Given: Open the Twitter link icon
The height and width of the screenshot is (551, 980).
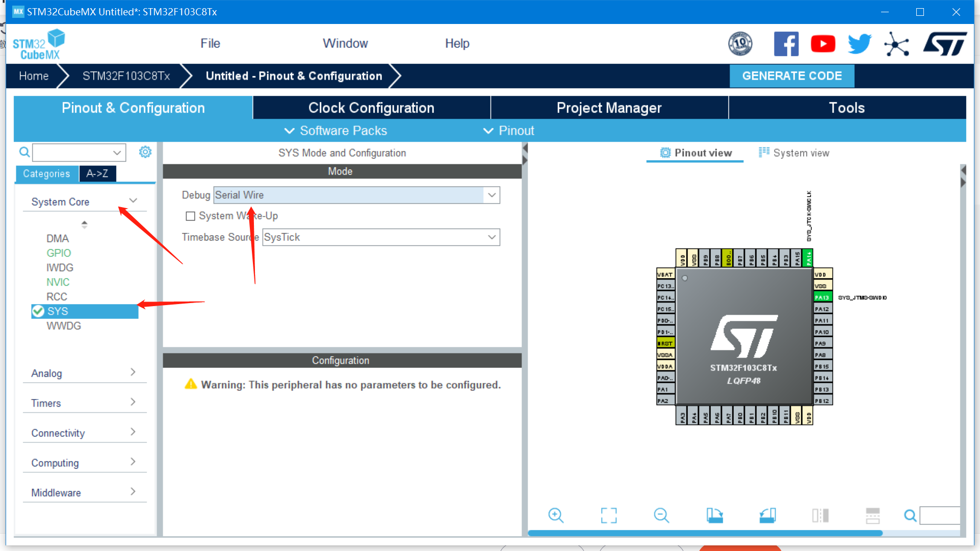Looking at the screenshot, I should tap(860, 44).
